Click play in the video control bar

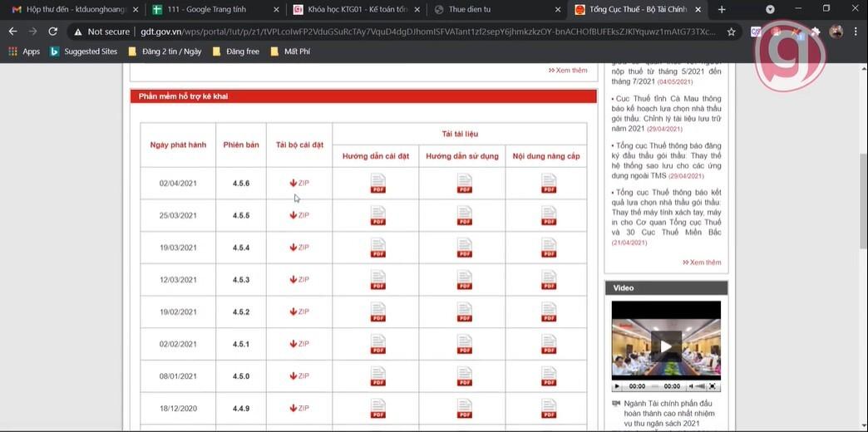coord(617,386)
